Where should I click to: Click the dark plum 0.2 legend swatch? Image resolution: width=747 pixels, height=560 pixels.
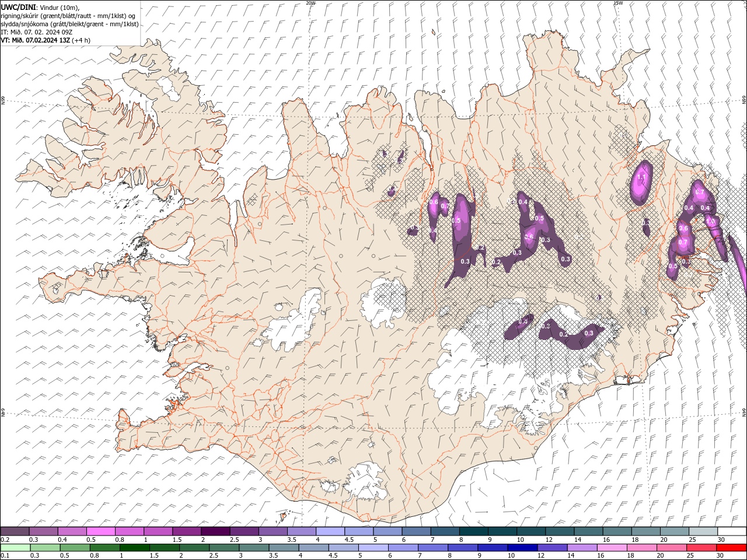click(x=15, y=531)
